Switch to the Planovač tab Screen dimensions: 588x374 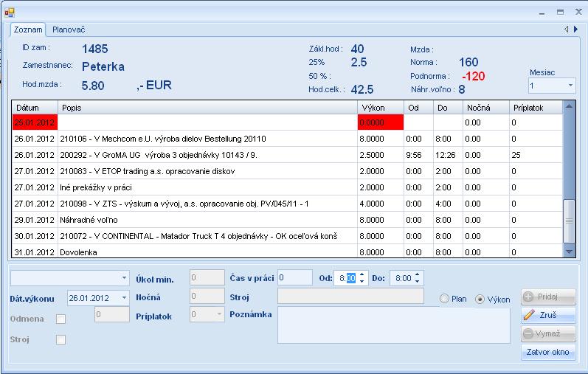pyautogui.click(x=69, y=30)
